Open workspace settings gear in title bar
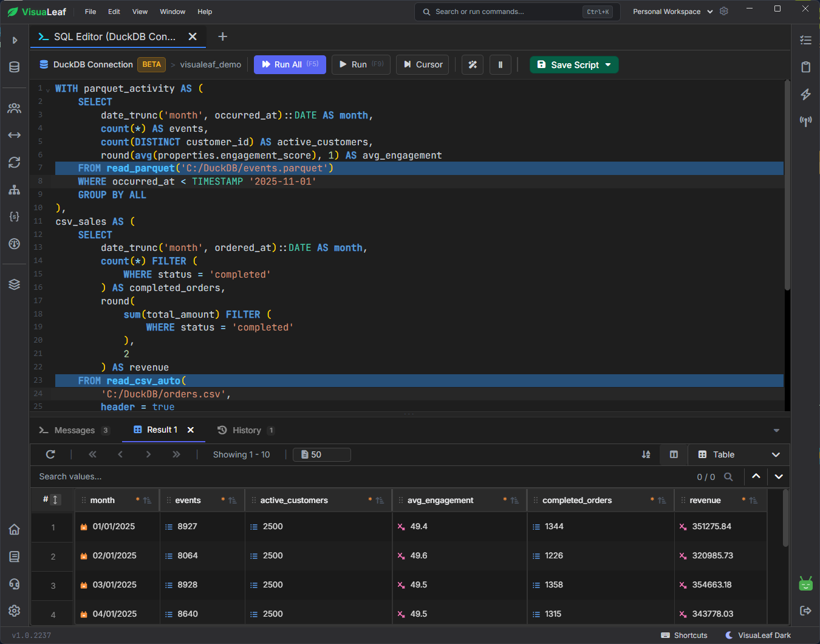820x644 pixels. pos(724,12)
